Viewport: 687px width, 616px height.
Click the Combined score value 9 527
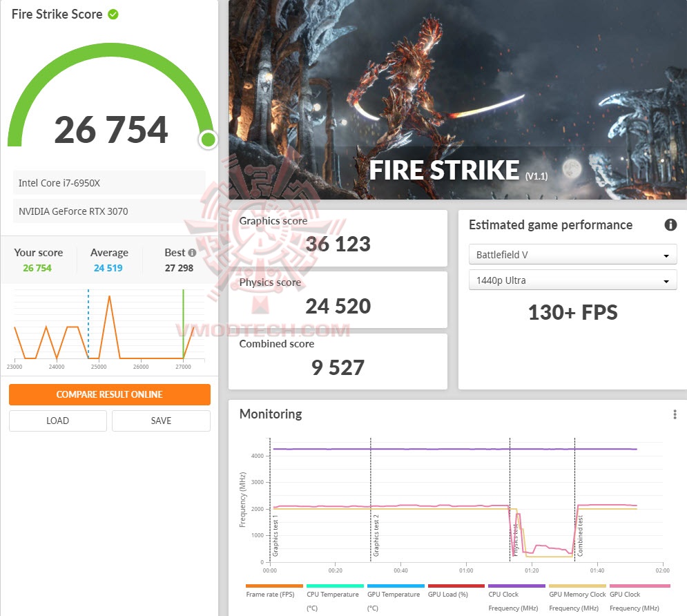pos(338,367)
